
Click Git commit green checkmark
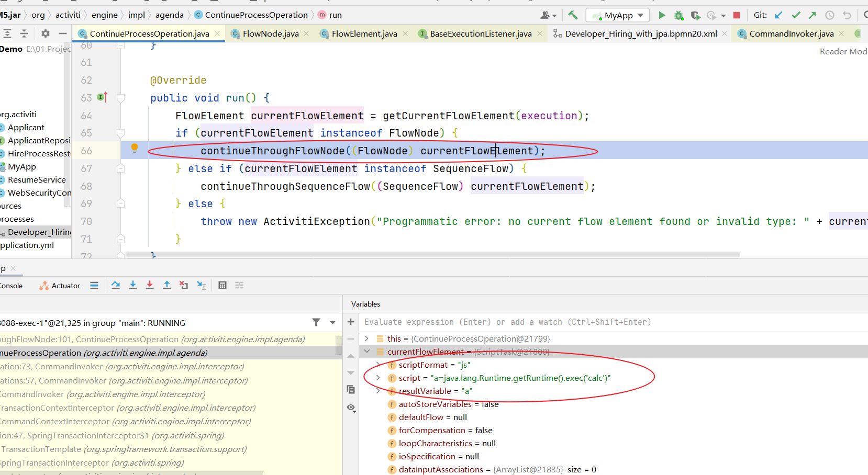[x=796, y=15]
